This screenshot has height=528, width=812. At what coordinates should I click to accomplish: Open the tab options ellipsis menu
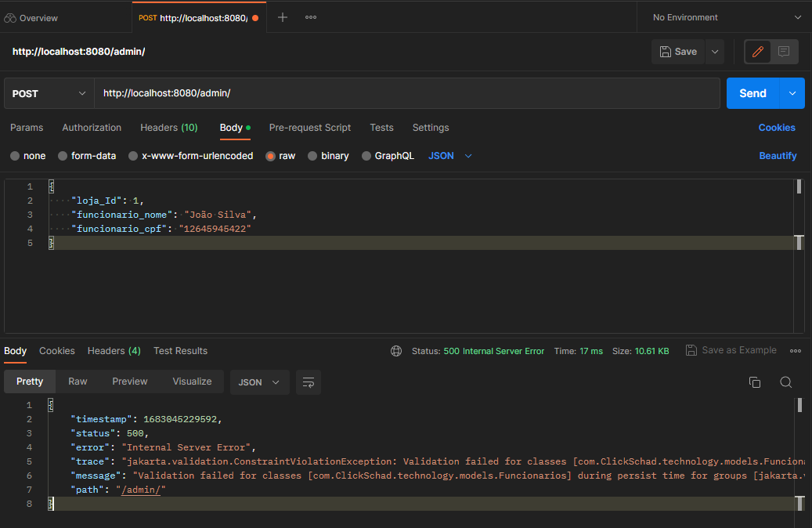[311, 17]
